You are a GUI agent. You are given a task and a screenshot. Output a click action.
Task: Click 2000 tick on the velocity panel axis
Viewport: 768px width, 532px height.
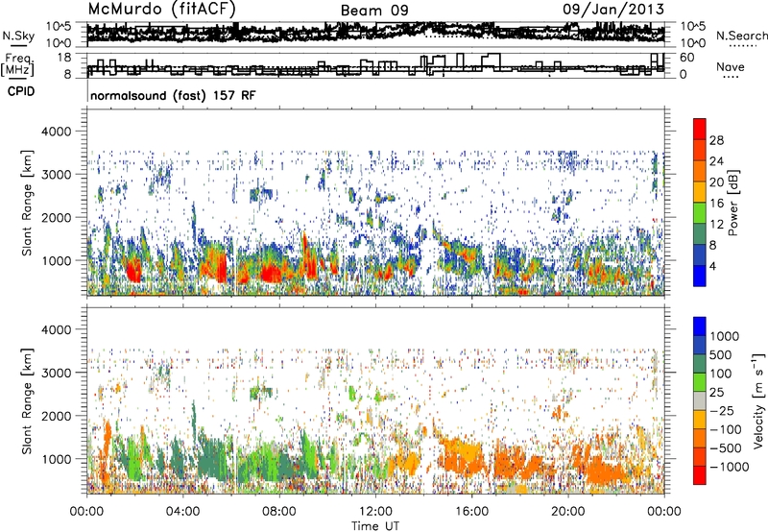(x=56, y=416)
